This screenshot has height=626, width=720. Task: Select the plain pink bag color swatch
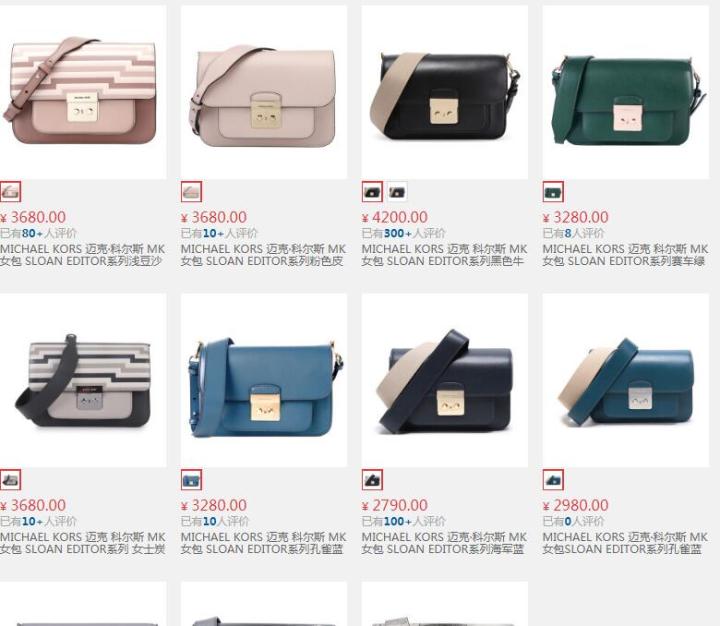pyautogui.click(x=191, y=192)
